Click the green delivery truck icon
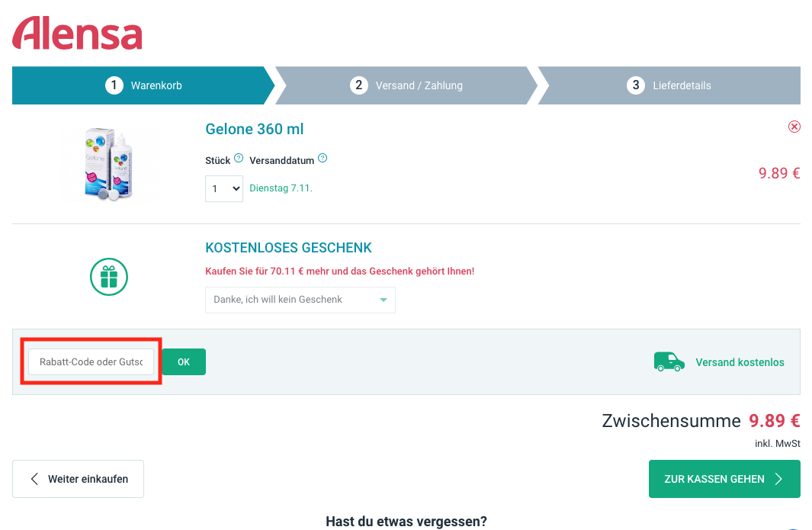Image resolution: width=812 pixels, height=530 pixels. point(669,361)
